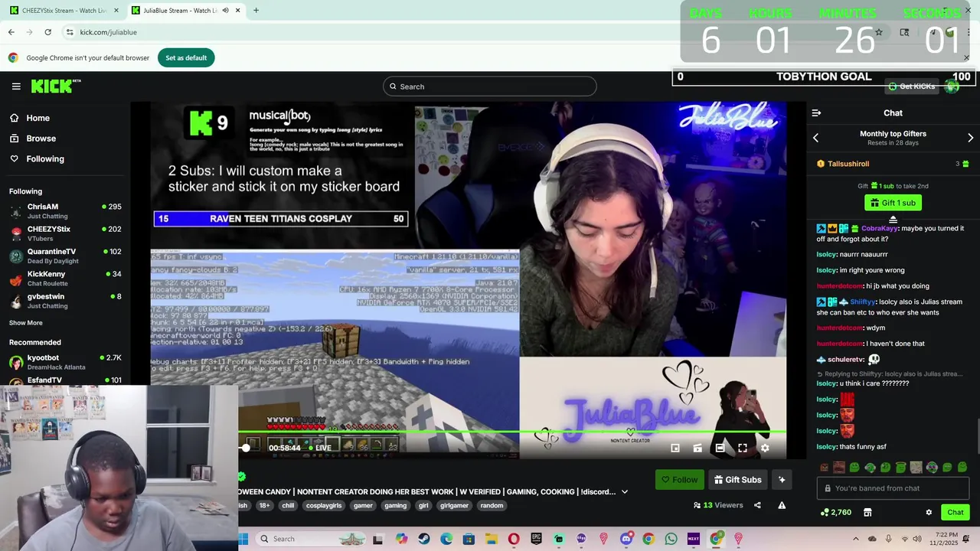
Task: Set Chrome as the default browser
Action: [x=186, y=58]
